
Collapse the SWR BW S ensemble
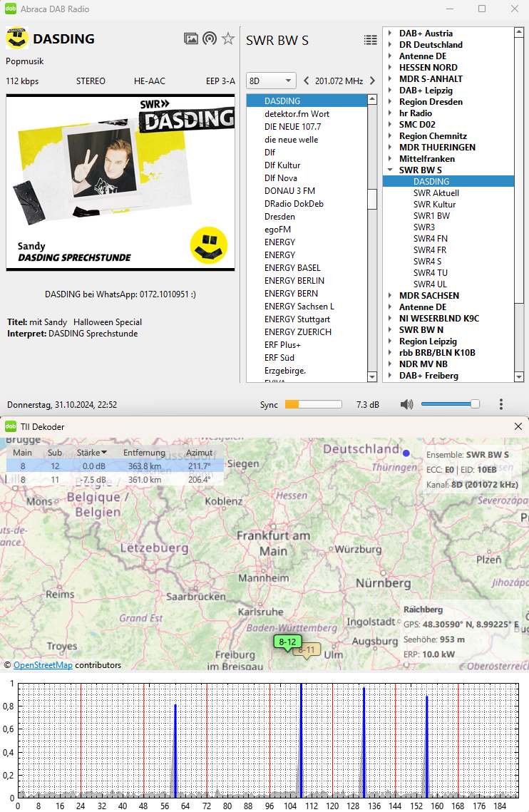(390, 170)
